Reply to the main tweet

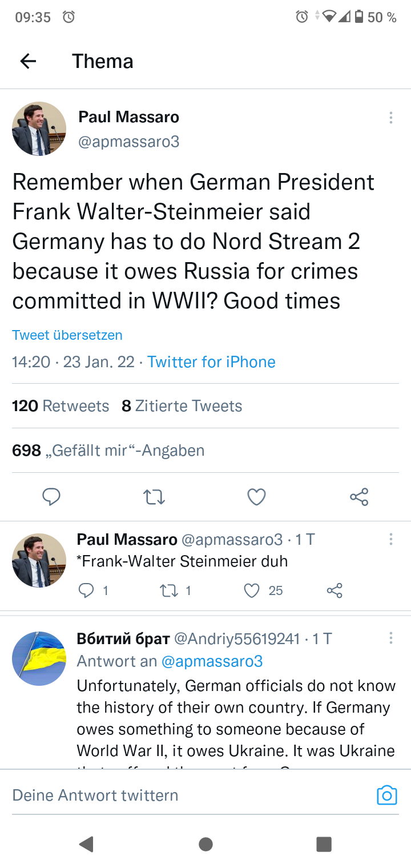(x=51, y=497)
